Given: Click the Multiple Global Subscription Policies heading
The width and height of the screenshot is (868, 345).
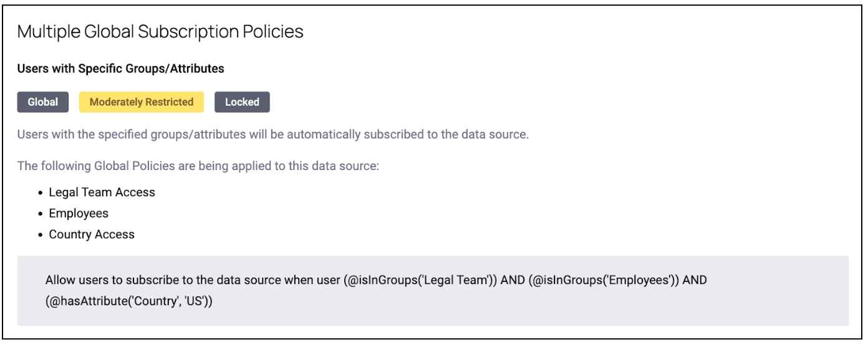Looking at the screenshot, I should [x=160, y=32].
